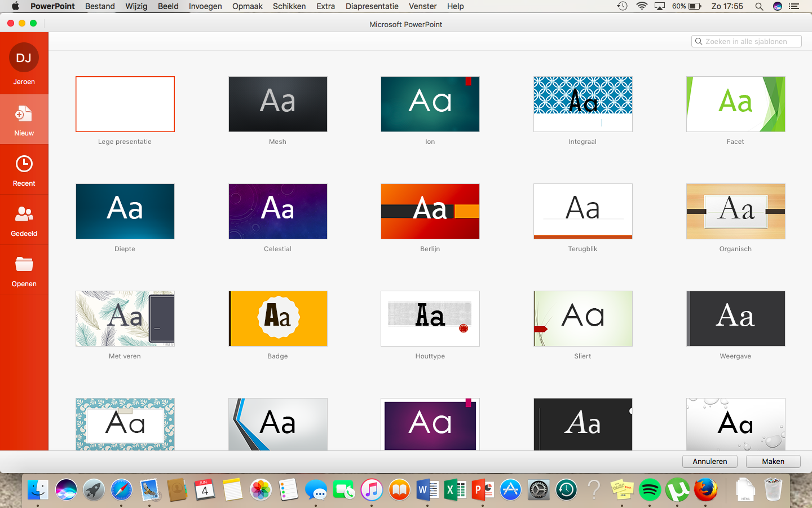812x508 pixels.
Task: Choose the Sliert template
Action: click(x=583, y=318)
